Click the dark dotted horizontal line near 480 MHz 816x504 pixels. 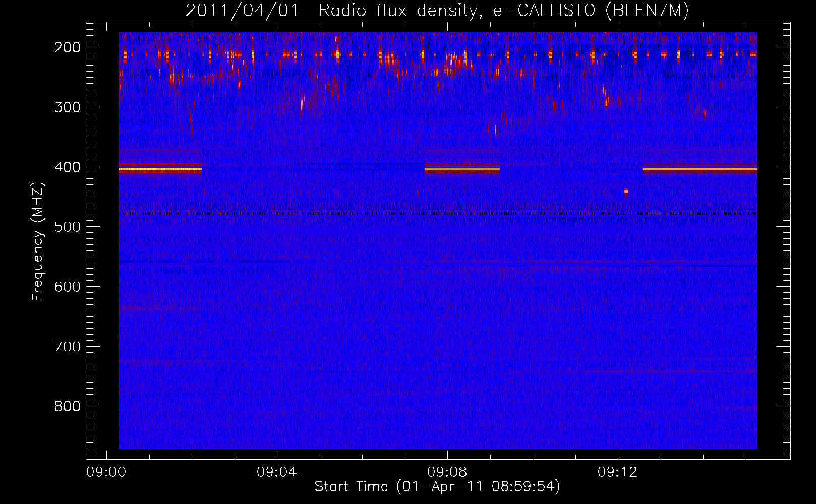pos(438,214)
